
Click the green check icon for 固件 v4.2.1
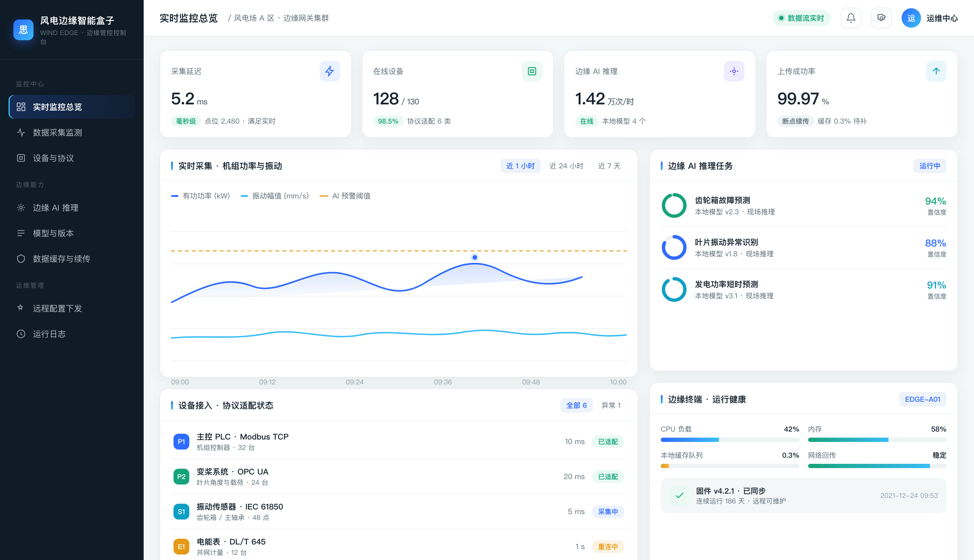[679, 495]
